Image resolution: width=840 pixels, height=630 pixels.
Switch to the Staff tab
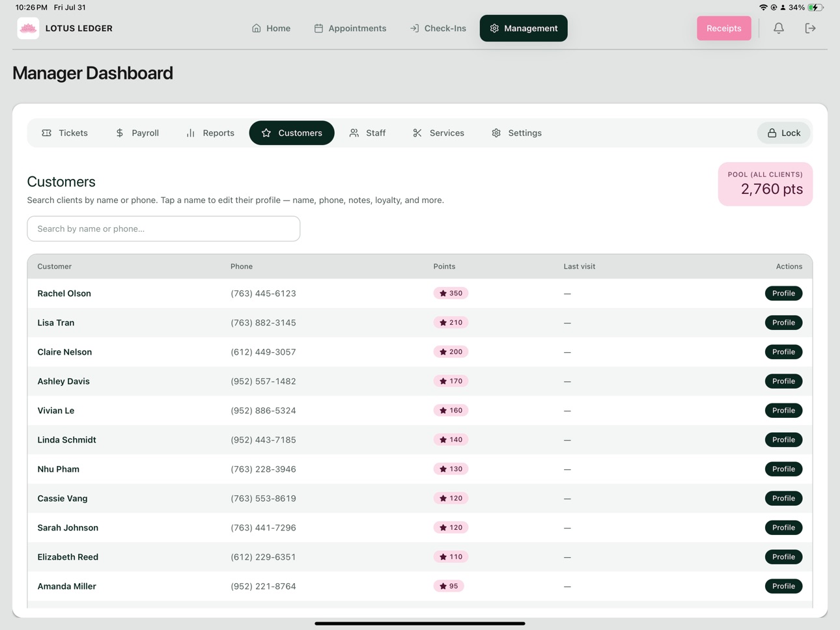coord(367,133)
